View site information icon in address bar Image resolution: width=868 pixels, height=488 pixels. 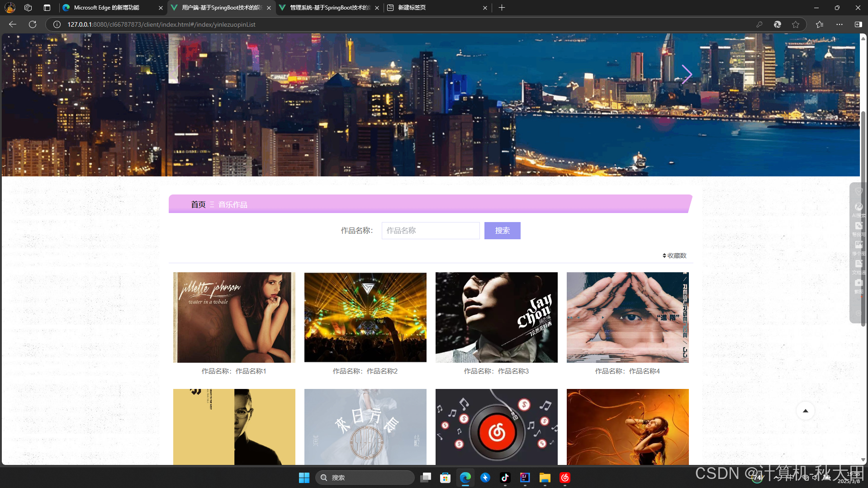57,24
